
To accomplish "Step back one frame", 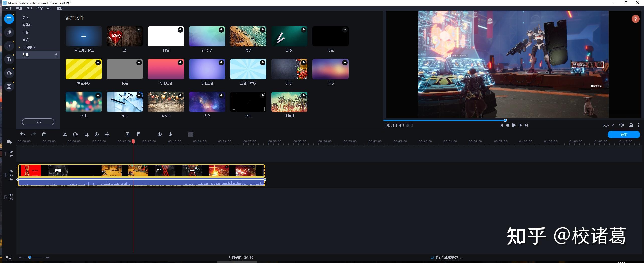I will 507,125.
